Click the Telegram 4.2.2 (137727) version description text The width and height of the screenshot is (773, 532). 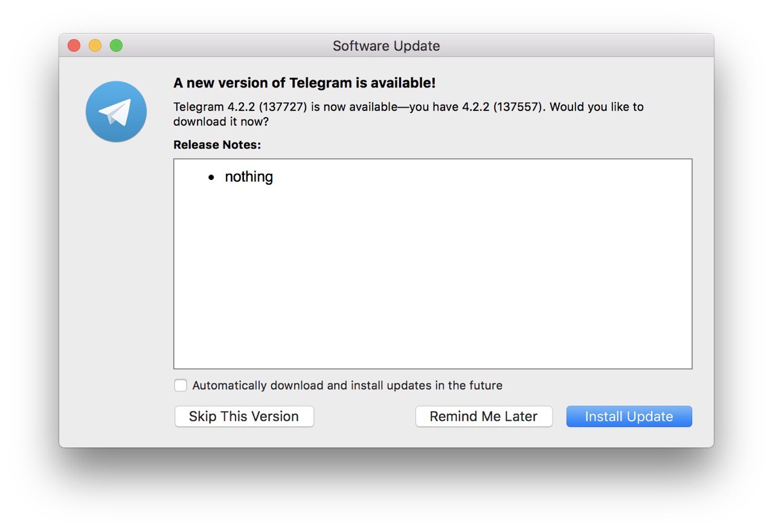[408, 114]
